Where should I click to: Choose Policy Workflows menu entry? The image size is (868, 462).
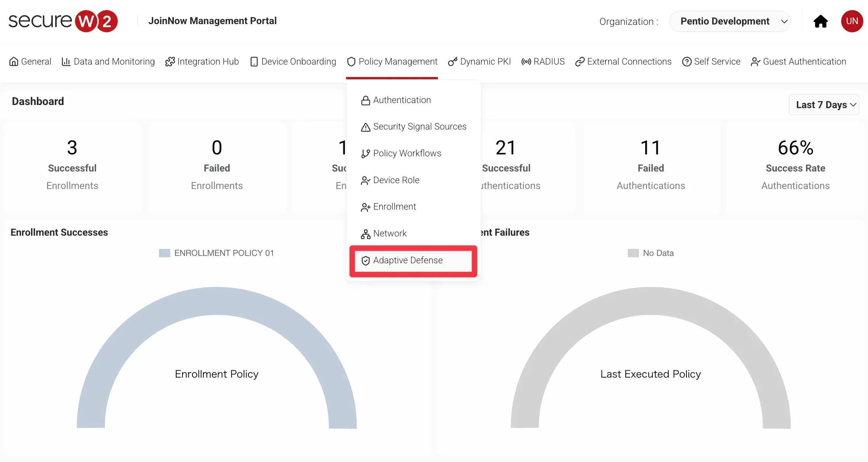click(x=407, y=153)
